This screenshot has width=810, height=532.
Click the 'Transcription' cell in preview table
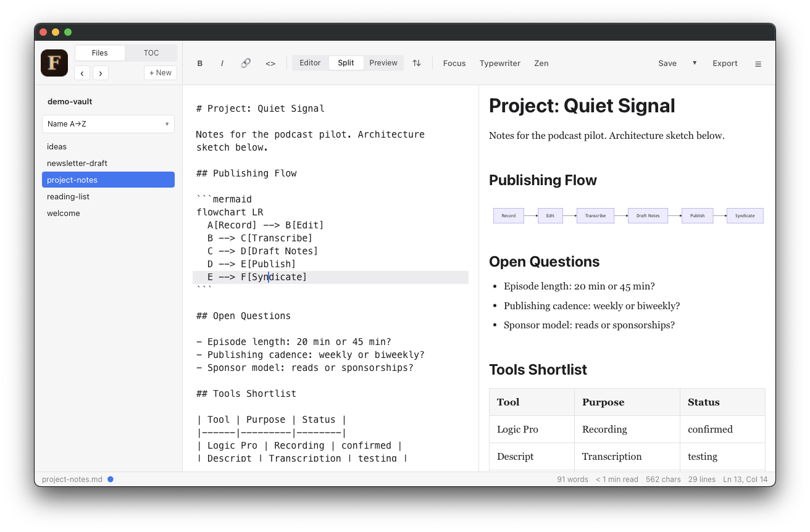pos(627,457)
